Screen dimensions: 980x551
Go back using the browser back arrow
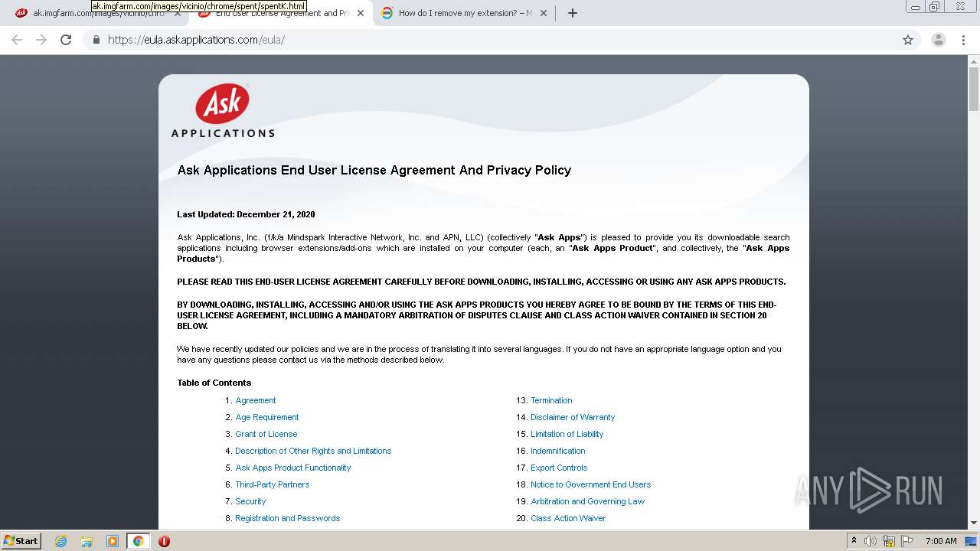point(17,40)
